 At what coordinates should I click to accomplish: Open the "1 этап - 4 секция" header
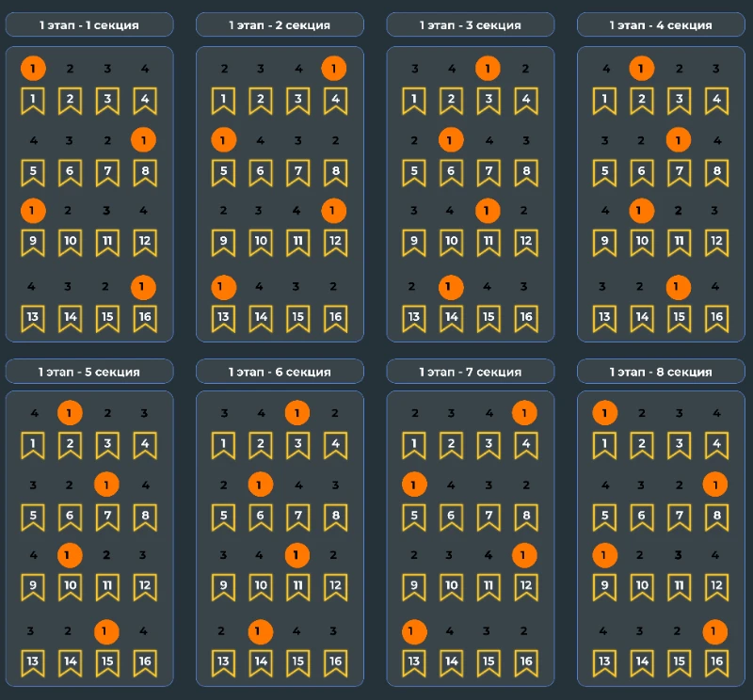[661, 24]
